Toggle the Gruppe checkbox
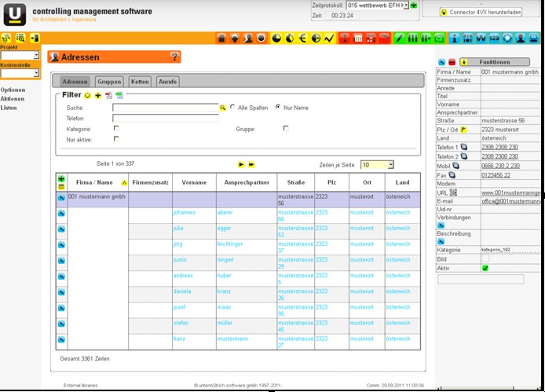 (x=286, y=128)
